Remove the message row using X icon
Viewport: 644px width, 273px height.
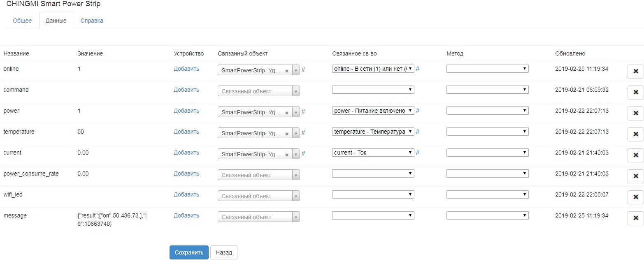click(x=635, y=218)
